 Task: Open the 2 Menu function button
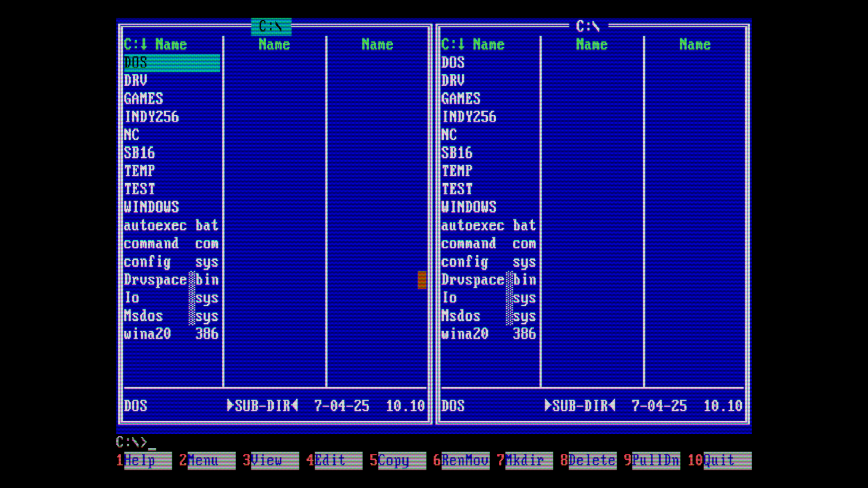pos(208,461)
